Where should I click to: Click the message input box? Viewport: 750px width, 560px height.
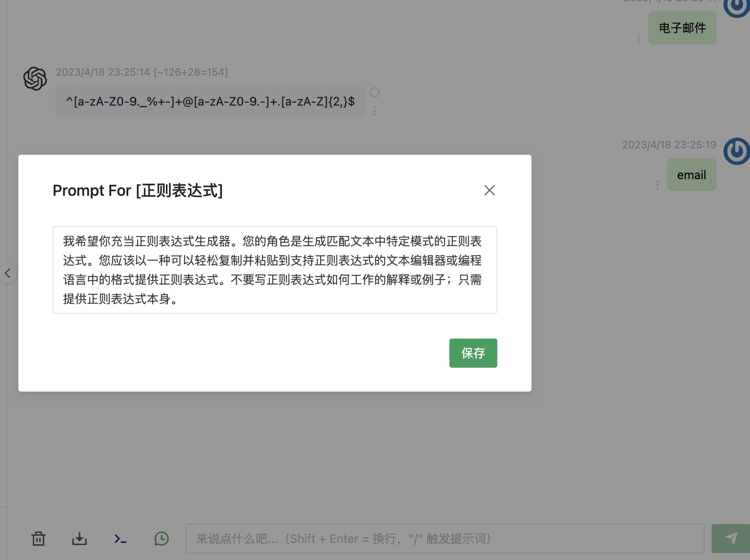coord(445,539)
